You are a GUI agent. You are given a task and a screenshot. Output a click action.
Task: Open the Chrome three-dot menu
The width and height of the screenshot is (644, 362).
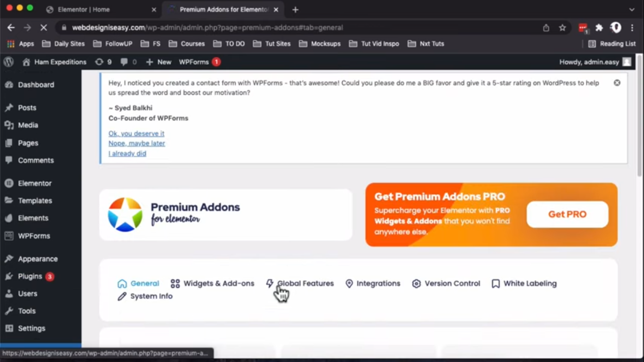coord(632,28)
